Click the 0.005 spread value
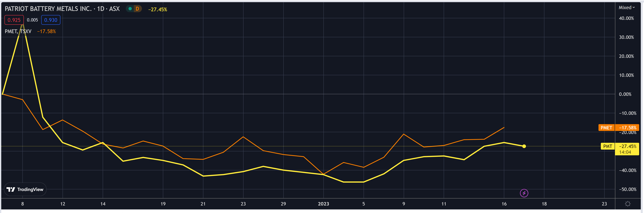Viewport: 644px width, 213px height. tap(32, 20)
